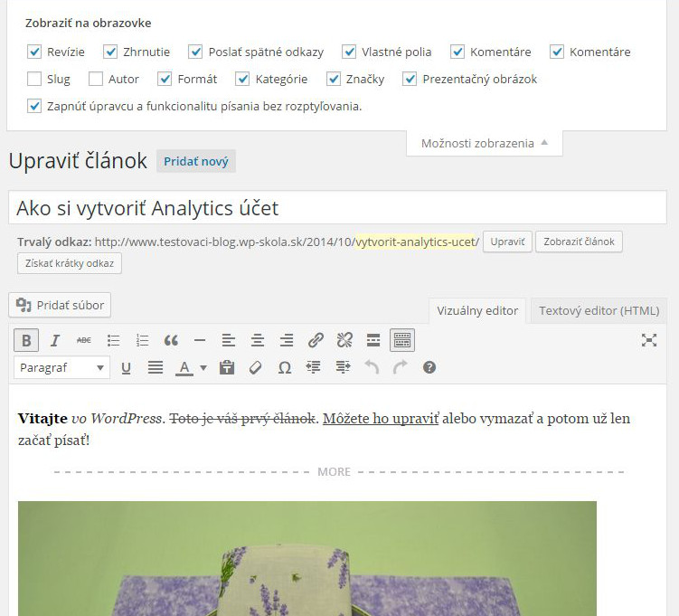The height and width of the screenshot is (616, 679).
Task: Remove link with the unlink icon
Action: pos(344,340)
